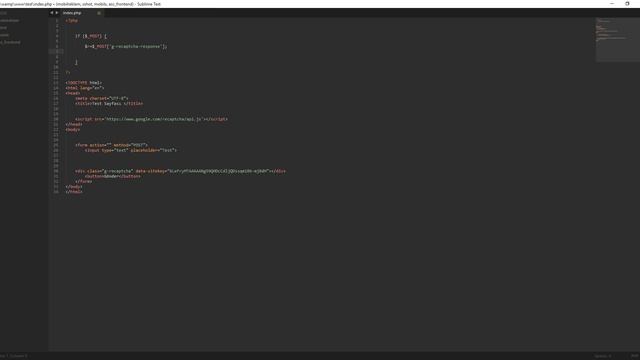Click the line and column indicator in status bar
Screen dimensions: 640x360
(14, 356)
